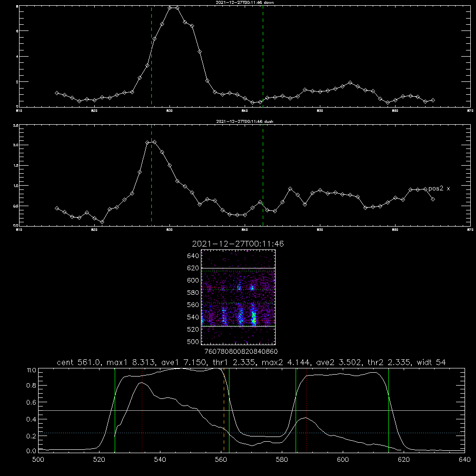Click the '0.8' label on bottom plot y-axis
Viewport: 476px width, 476px height.
coord(31,385)
